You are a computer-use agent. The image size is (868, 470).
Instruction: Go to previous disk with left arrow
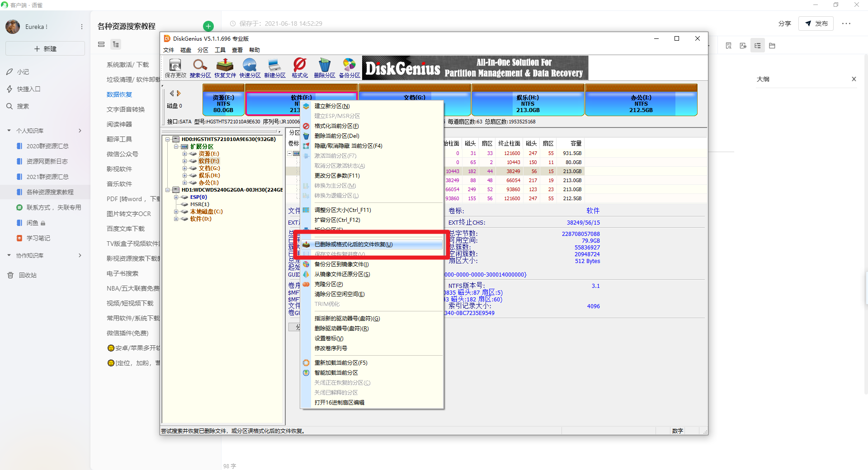click(172, 94)
